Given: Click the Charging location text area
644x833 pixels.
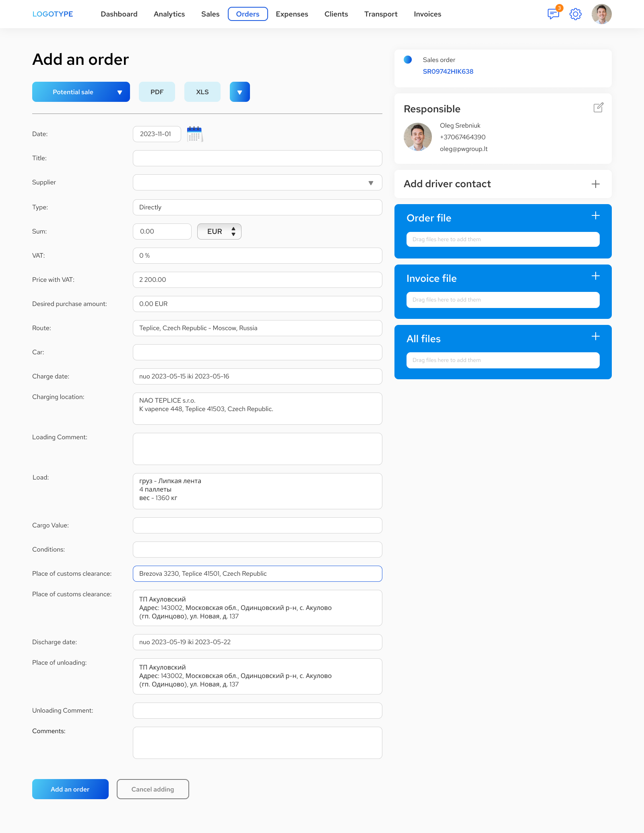Looking at the screenshot, I should (258, 409).
